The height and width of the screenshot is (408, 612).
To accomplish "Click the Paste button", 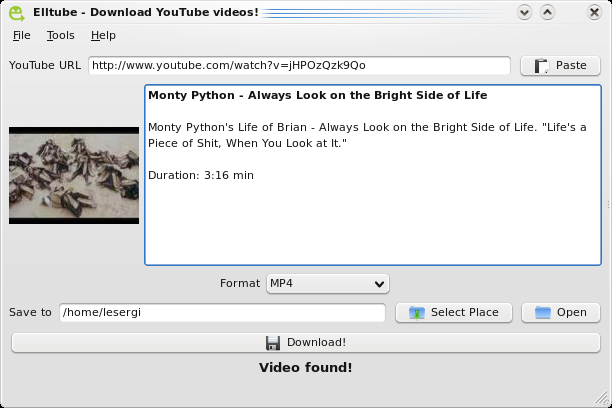I will 560,65.
